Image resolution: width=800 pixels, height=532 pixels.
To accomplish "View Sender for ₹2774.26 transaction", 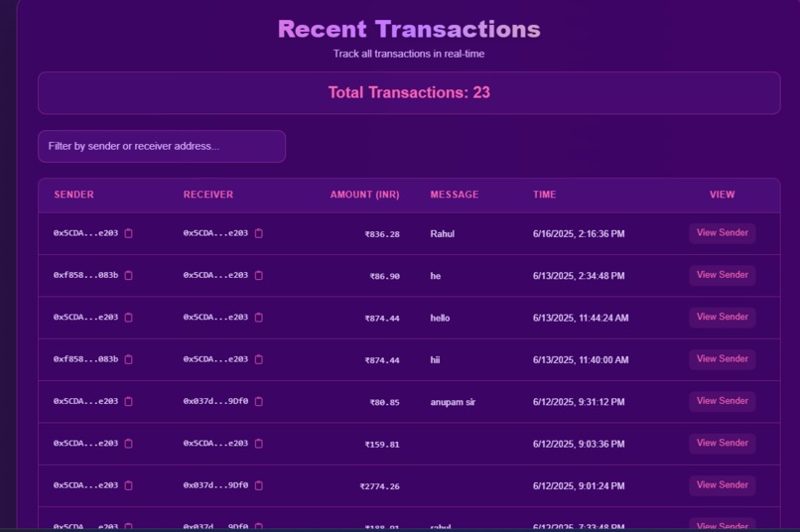I will tap(722, 485).
